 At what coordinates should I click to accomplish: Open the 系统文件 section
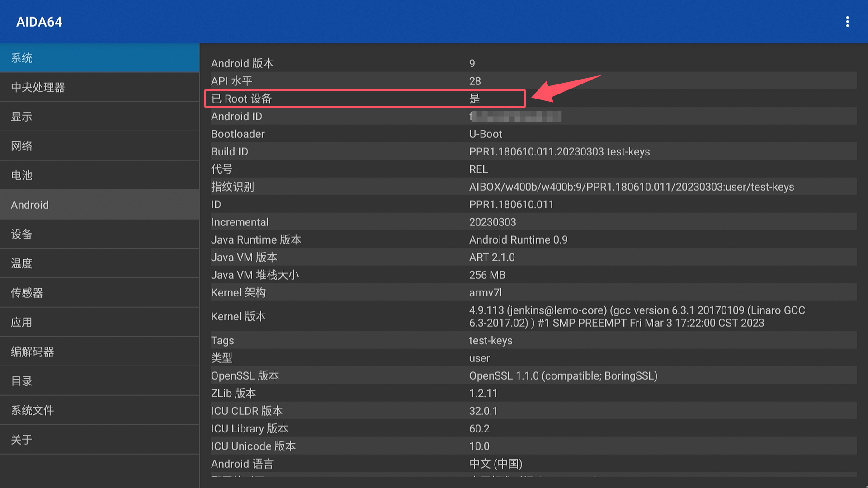[x=99, y=410]
